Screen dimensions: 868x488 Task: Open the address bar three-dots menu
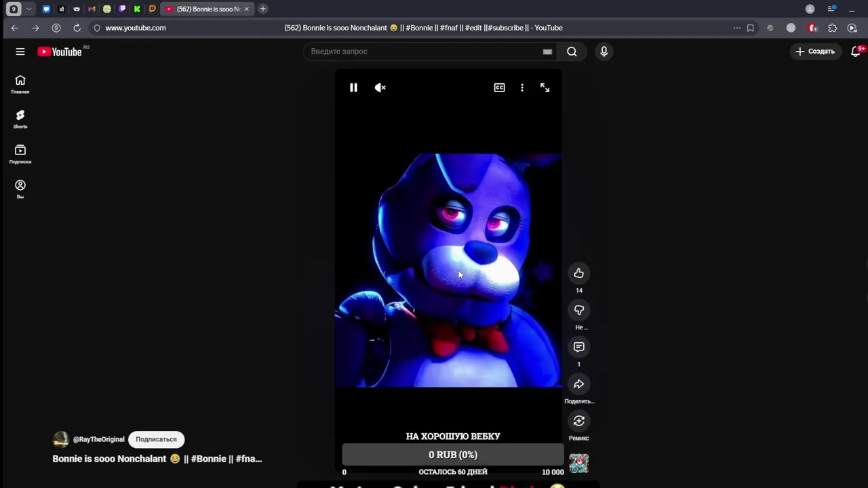736,28
